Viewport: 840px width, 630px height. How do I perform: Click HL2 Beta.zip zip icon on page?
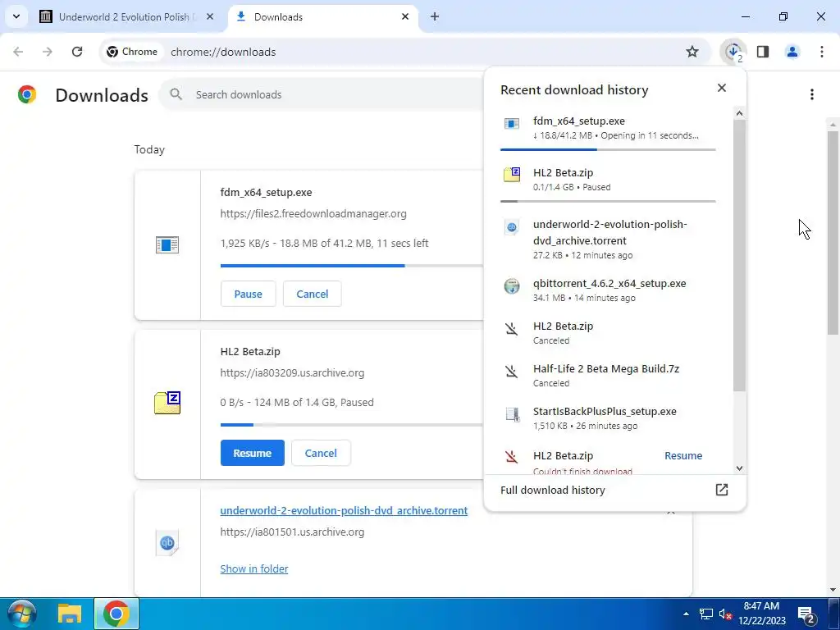[167, 403]
